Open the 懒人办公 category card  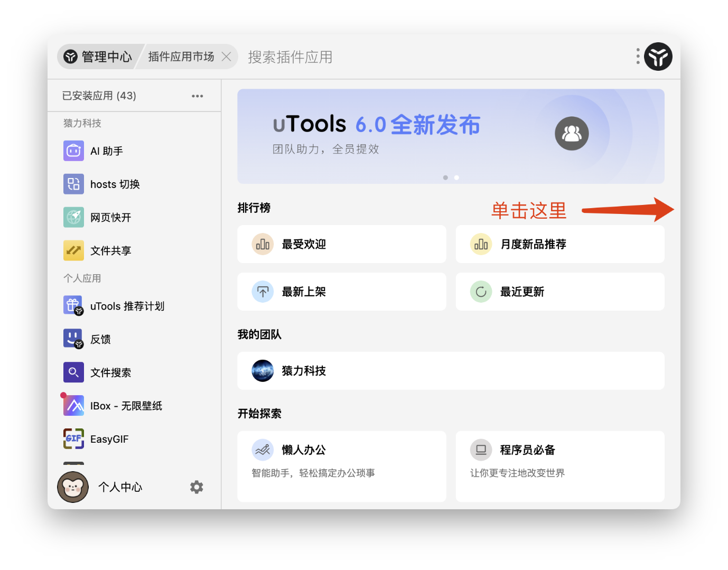point(342,466)
